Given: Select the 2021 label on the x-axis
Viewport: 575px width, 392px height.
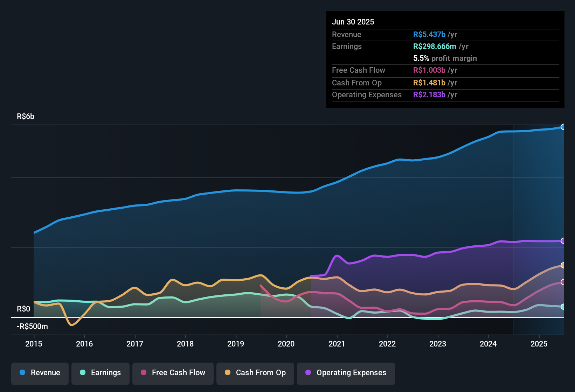Looking at the screenshot, I should click(x=337, y=344).
